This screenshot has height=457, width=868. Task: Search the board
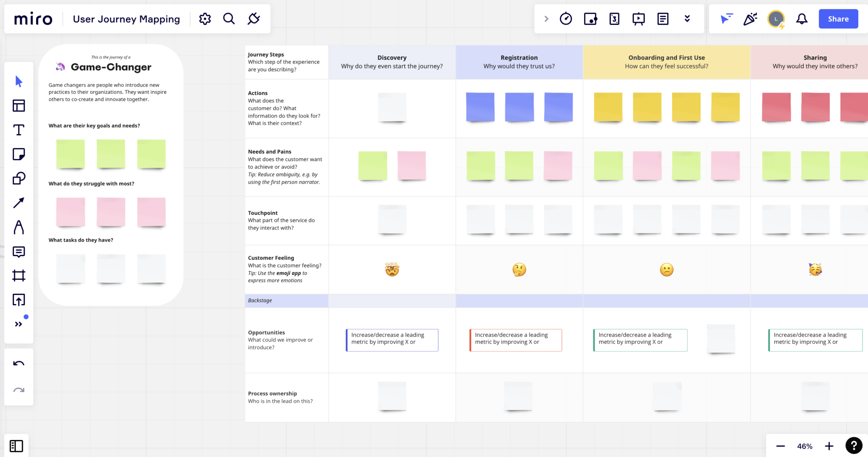coord(229,19)
